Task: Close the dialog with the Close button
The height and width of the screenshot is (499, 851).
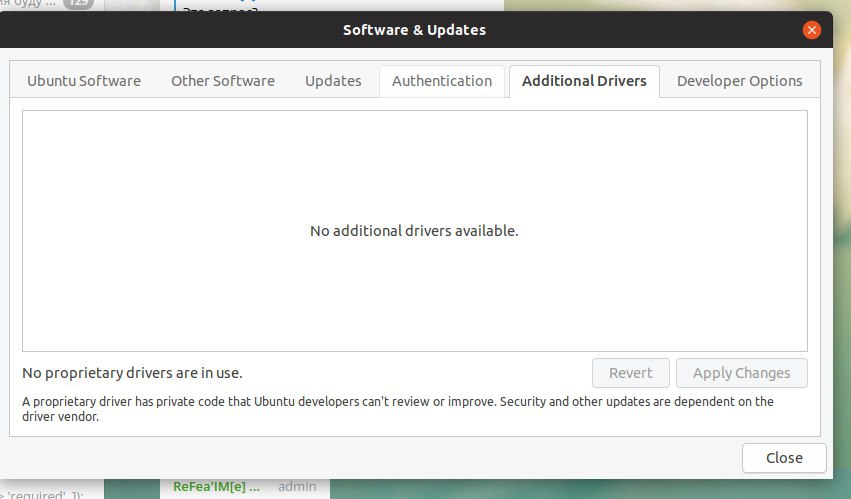Action: coord(784,458)
